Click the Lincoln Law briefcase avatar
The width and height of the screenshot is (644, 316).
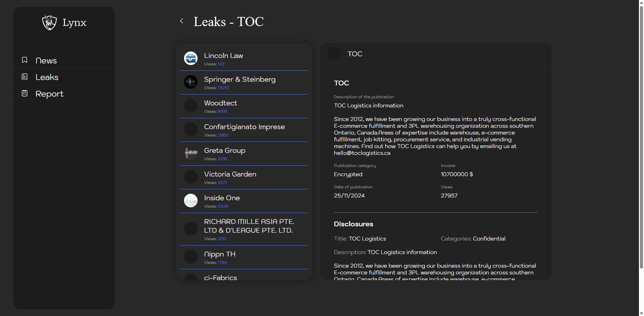(191, 58)
